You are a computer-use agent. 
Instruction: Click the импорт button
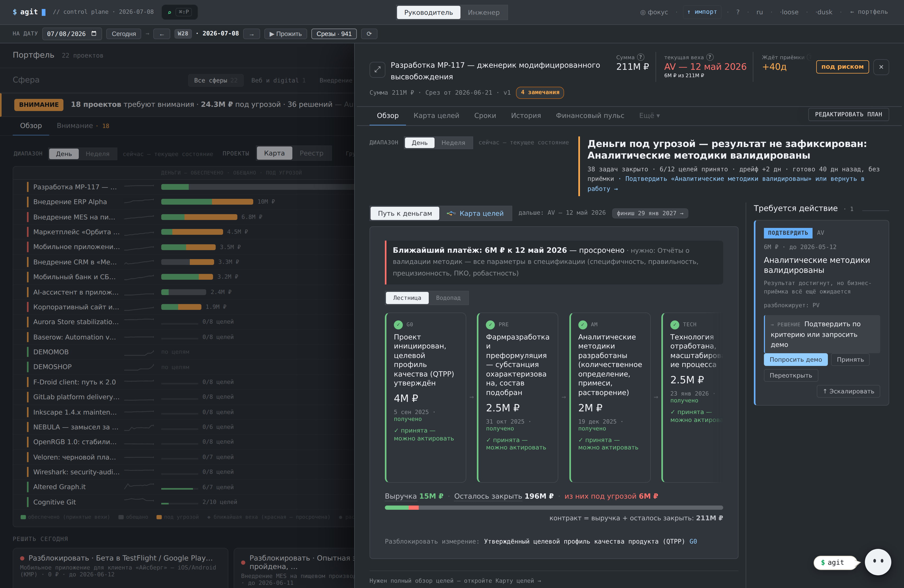pyautogui.click(x=702, y=12)
